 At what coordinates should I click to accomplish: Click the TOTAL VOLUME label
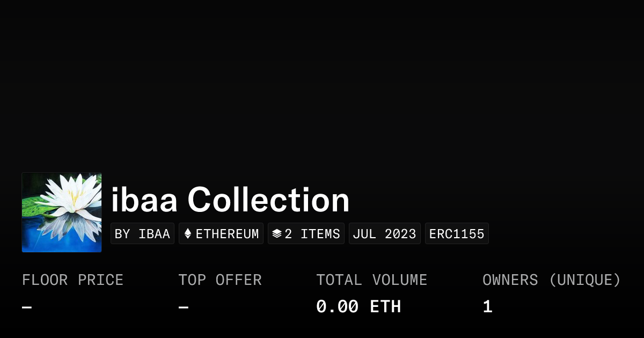[371, 280]
